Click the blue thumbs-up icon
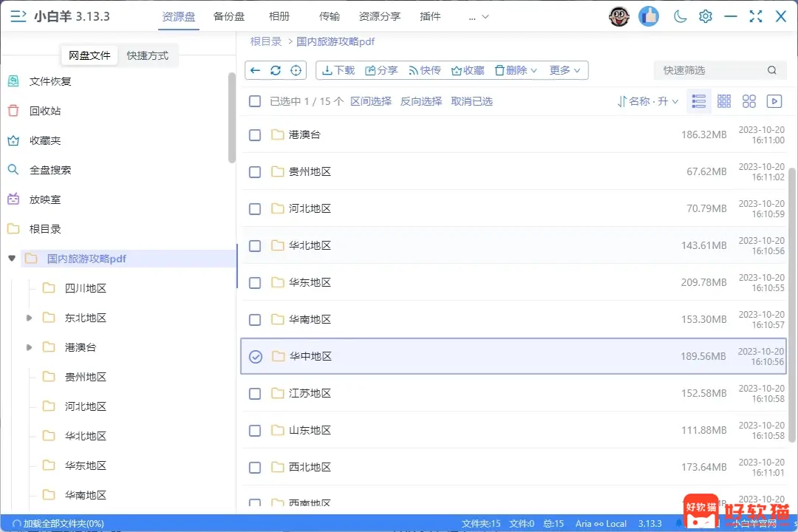 coord(649,16)
